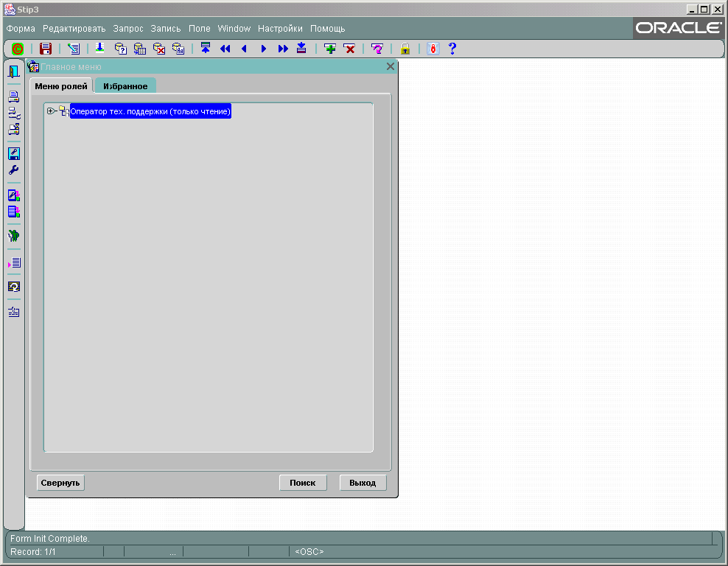This screenshot has width=728, height=566.
Task: Click the blue list-with-arrow sidebar icon
Action: [x=14, y=212]
